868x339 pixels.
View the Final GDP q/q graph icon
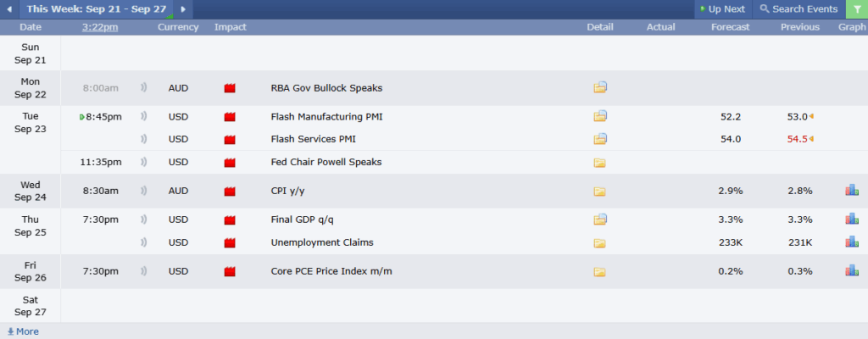851,220
